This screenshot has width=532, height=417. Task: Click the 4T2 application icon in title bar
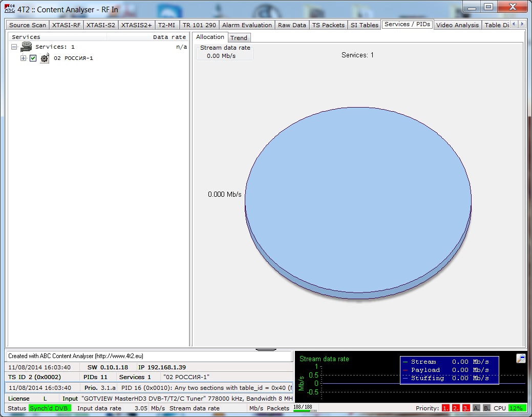tap(9, 9)
